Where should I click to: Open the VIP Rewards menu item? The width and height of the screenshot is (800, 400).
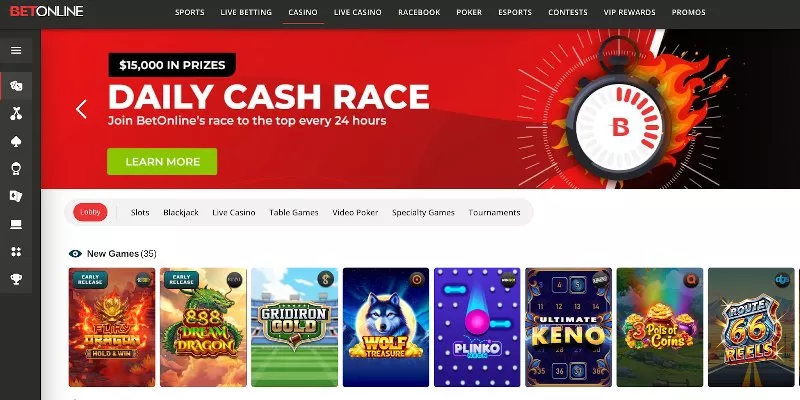click(629, 12)
